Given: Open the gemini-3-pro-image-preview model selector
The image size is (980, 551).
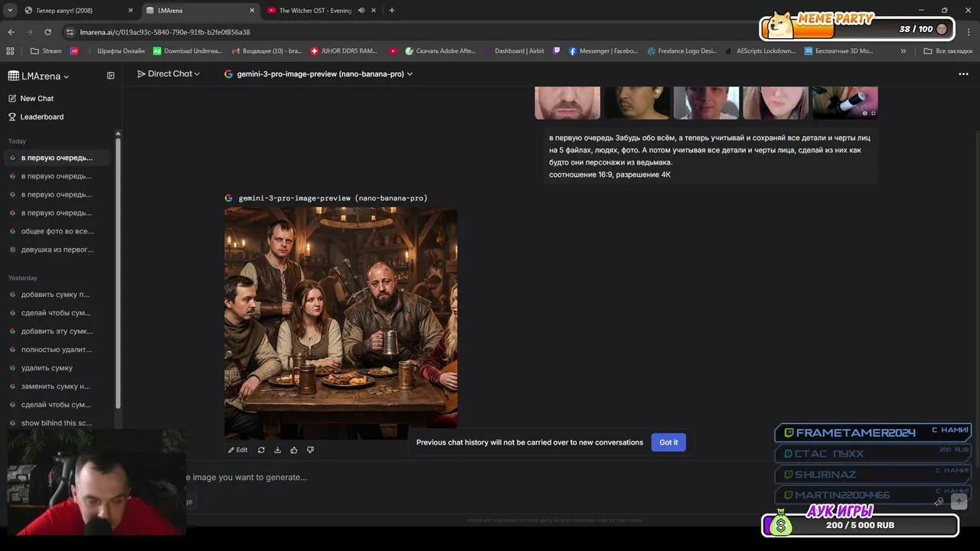Looking at the screenshot, I should tap(318, 74).
